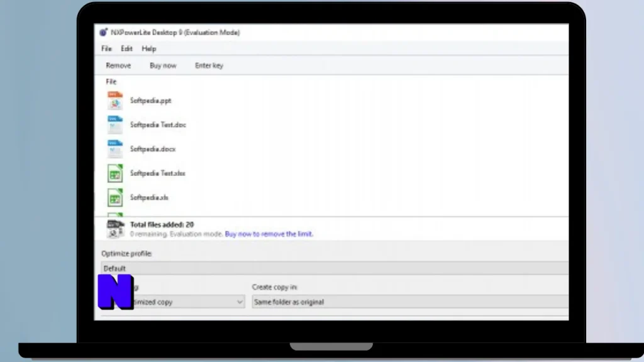Select the Softpedia.xls file name
The image size is (644, 362).
click(149, 197)
